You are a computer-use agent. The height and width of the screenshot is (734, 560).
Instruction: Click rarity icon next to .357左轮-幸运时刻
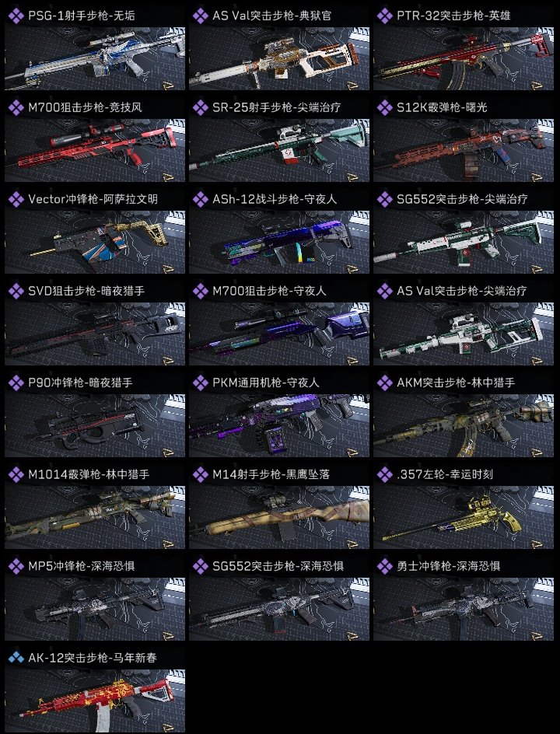click(385, 474)
